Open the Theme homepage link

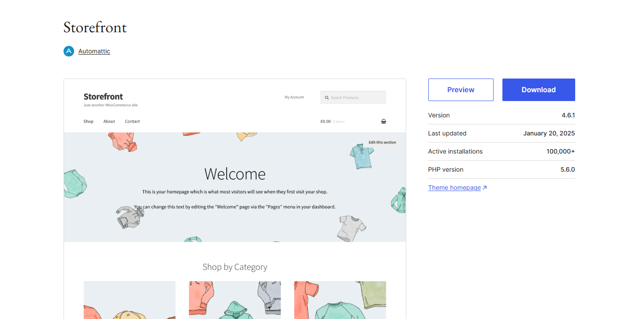point(454,188)
